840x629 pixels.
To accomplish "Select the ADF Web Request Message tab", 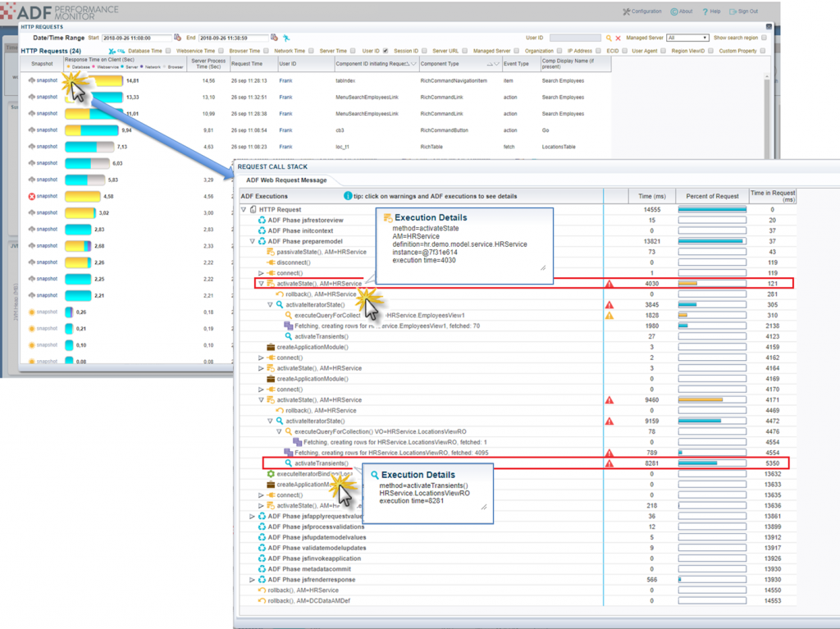I will coord(282,180).
